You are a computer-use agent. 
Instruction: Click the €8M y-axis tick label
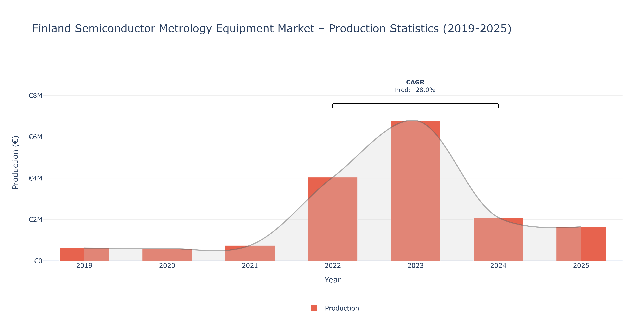(x=35, y=96)
